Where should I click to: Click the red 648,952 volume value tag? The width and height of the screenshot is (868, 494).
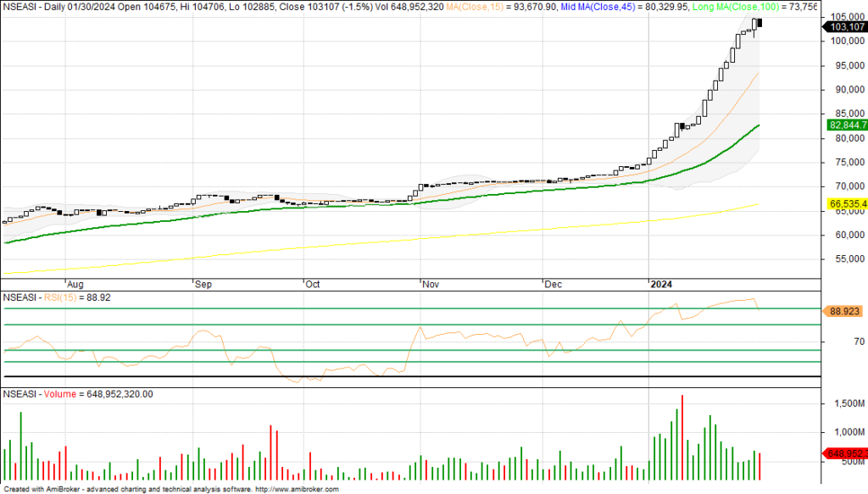844,452
